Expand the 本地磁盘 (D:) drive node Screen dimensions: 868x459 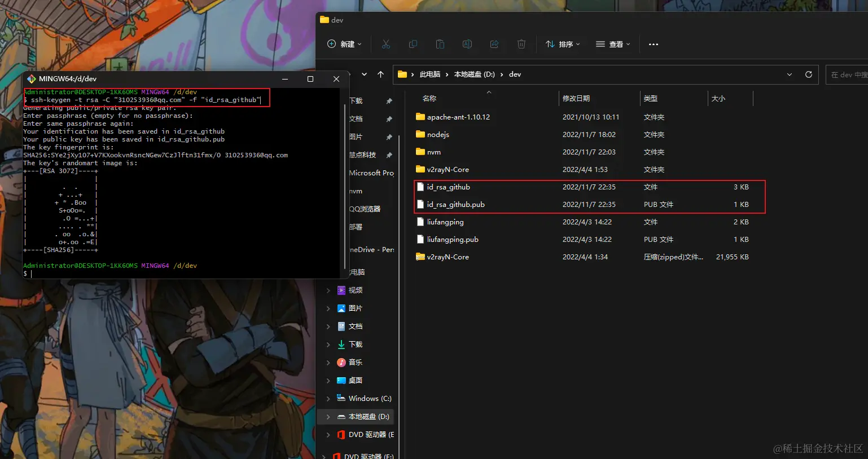[x=328, y=417]
